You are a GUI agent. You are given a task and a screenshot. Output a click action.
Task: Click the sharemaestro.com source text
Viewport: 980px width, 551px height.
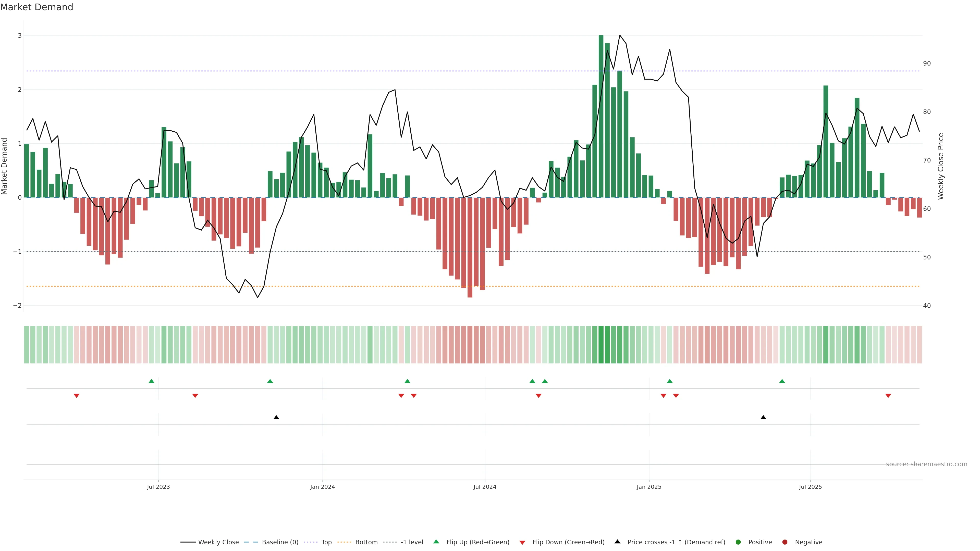click(x=926, y=464)
